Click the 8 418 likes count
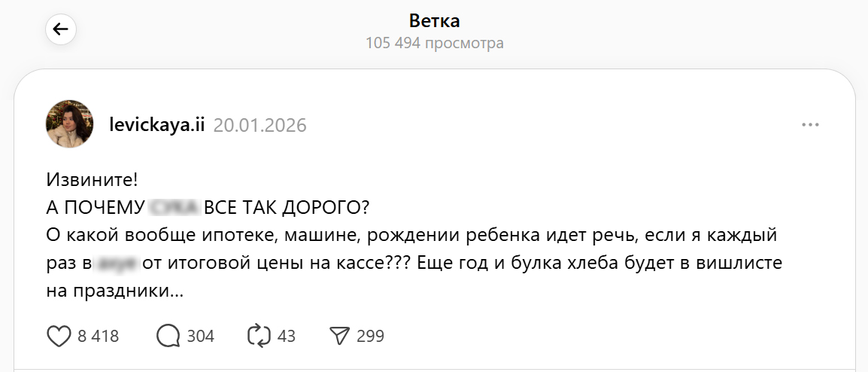The height and width of the screenshot is (372, 868). pos(99,336)
